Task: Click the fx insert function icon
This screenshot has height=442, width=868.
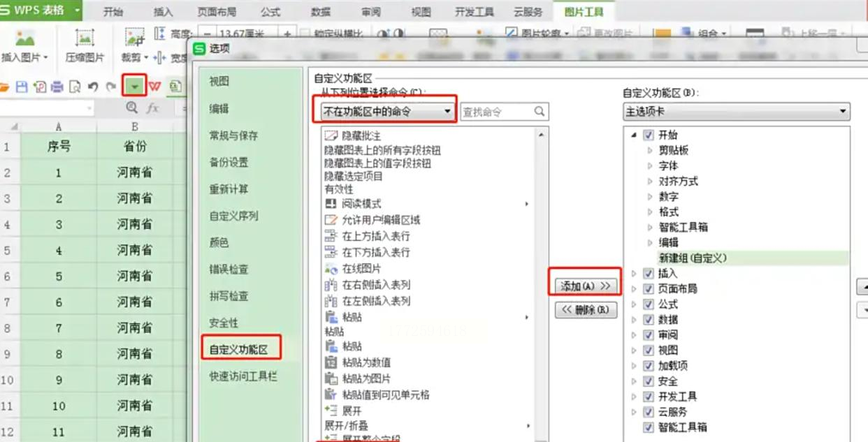Action: pos(152,108)
